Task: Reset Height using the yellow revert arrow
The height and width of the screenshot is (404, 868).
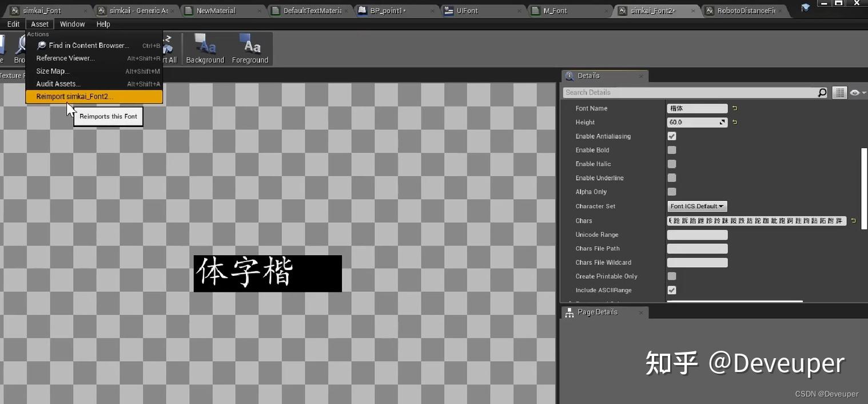Action: tap(734, 122)
